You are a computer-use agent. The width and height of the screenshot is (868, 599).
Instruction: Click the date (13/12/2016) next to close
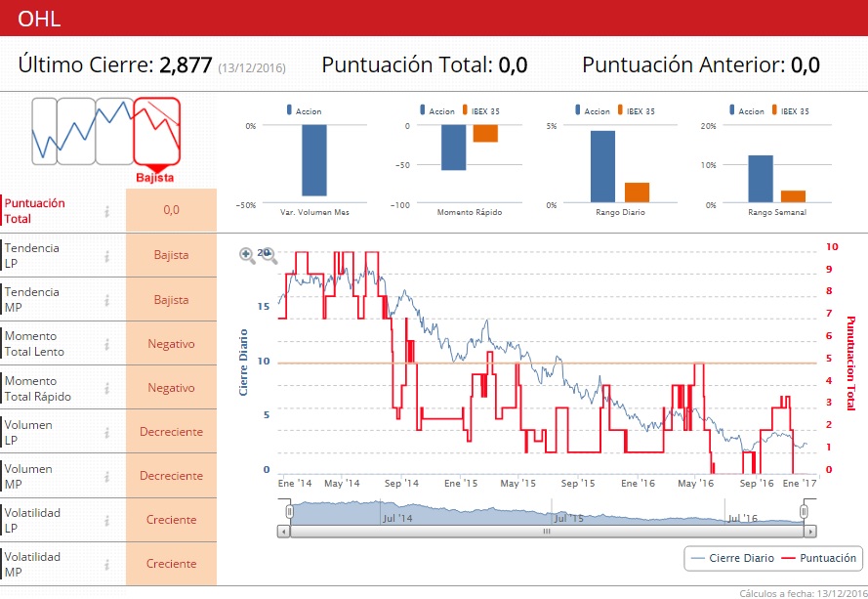[252, 68]
